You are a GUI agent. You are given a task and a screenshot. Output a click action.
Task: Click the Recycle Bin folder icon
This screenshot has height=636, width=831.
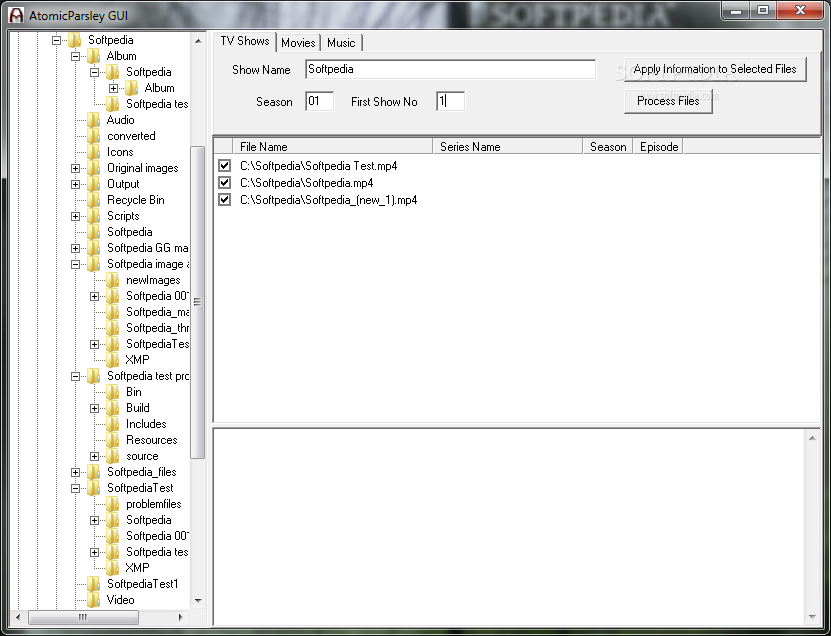(94, 200)
